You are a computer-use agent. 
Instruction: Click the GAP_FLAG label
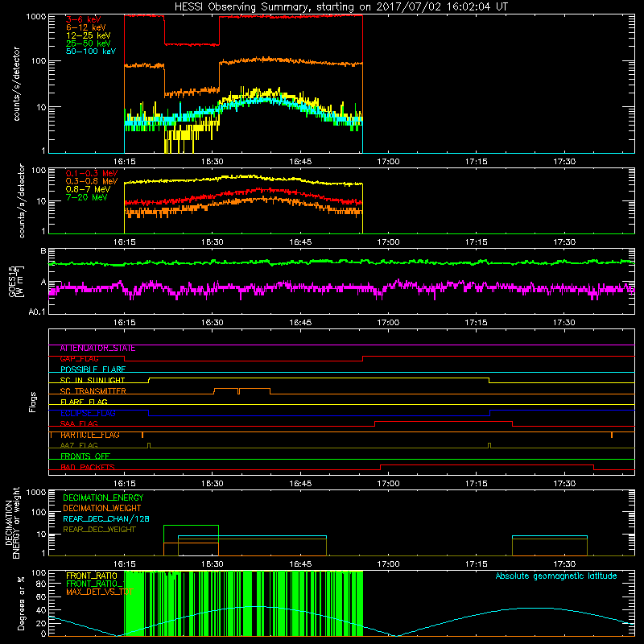point(79,359)
